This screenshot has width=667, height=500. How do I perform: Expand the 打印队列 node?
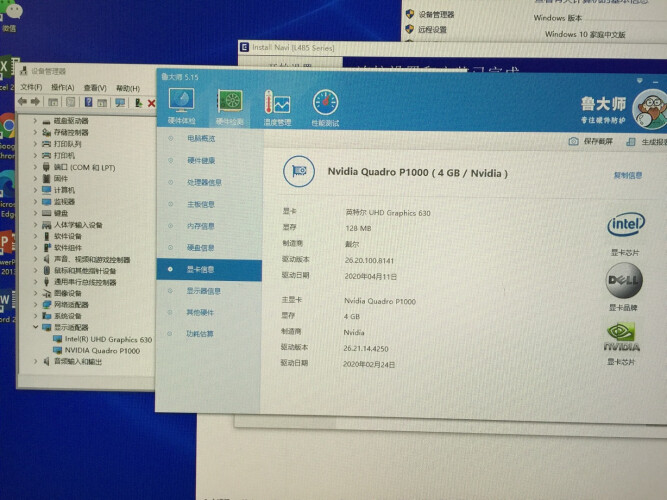click(x=35, y=144)
